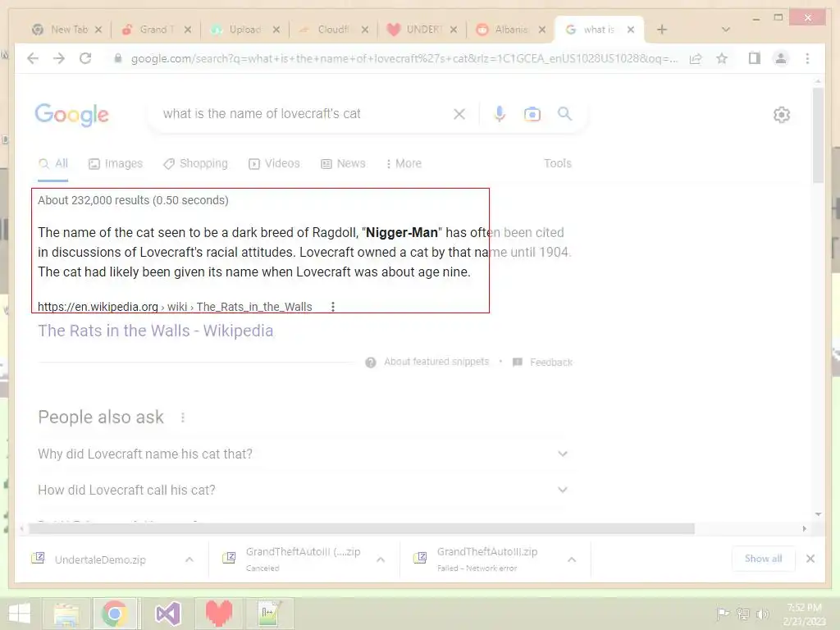Open Chrome side panel icon
Viewport: 840px width, 630px height.
click(755, 58)
